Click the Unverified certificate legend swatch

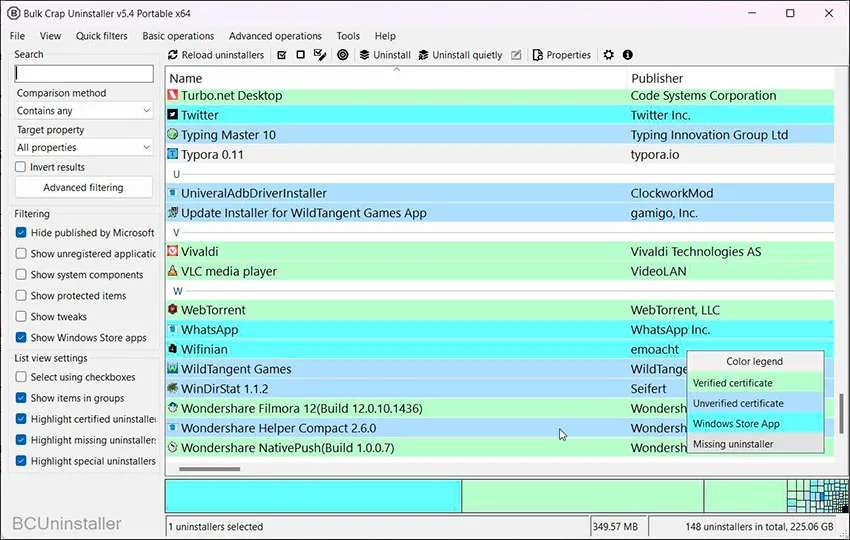point(755,403)
